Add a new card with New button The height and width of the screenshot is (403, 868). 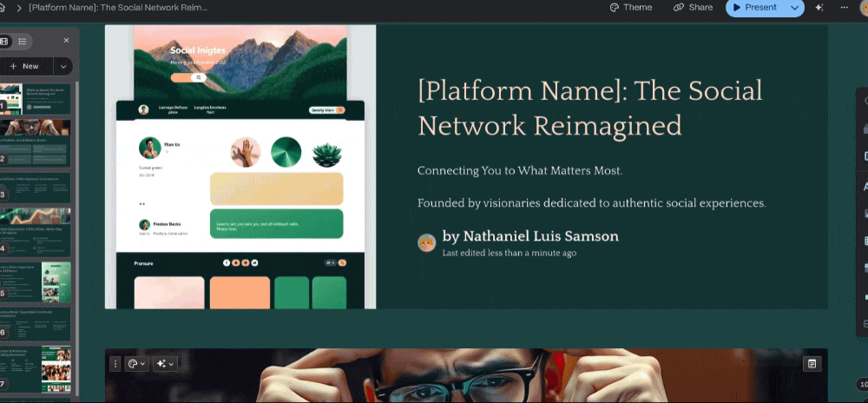point(25,66)
